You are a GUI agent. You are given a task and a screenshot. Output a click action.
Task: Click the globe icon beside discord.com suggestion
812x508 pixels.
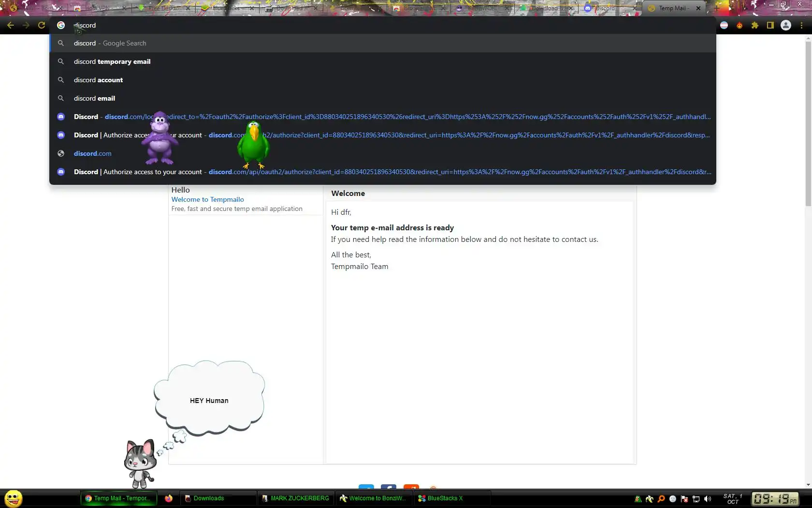[61, 153]
